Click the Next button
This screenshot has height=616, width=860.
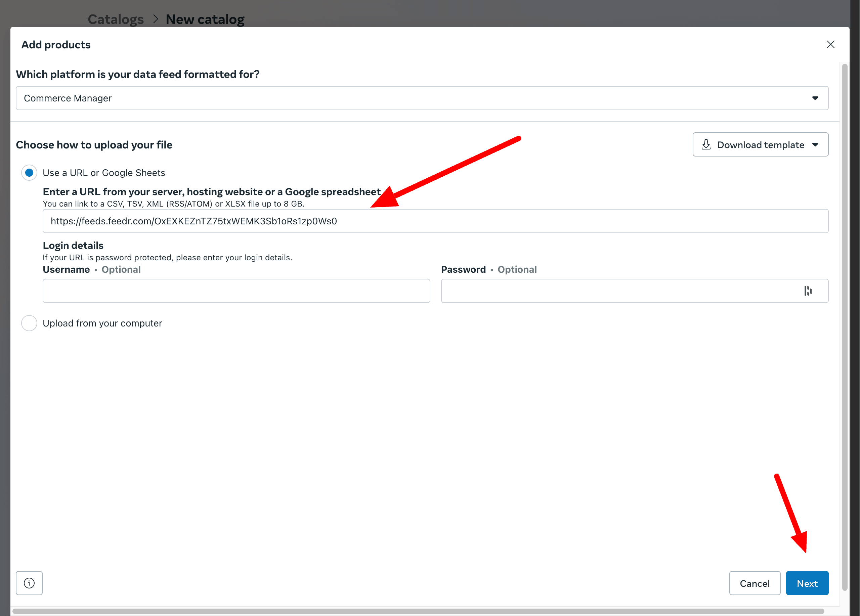(807, 583)
